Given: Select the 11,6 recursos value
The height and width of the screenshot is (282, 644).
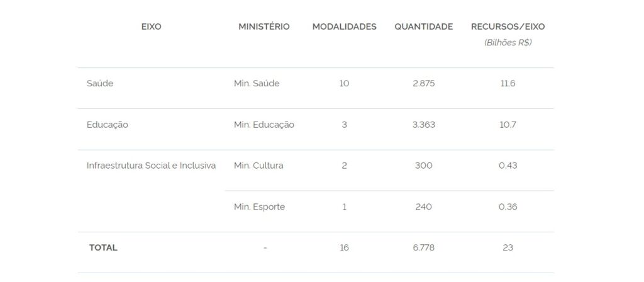Looking at the screenshot, I should (508, 84).
